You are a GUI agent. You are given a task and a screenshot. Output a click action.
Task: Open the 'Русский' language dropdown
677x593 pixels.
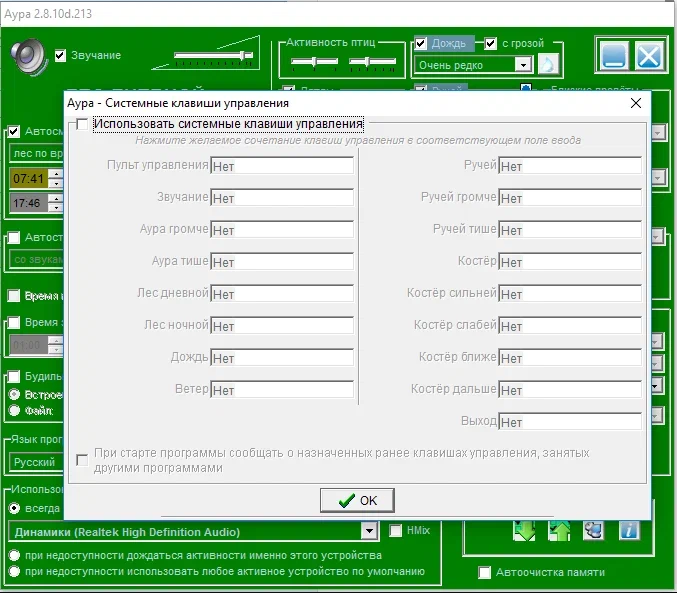pos(35,463)
